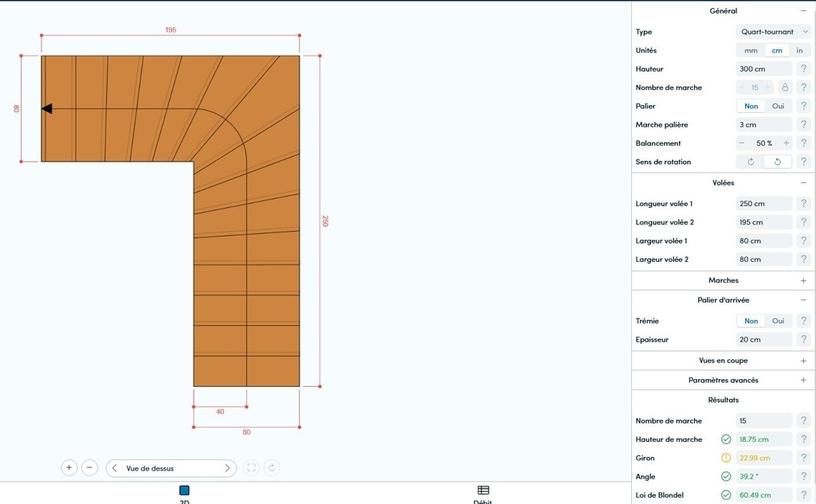Click the Giron warning icon
Screen dimensions: 816x504
[x=726, y=458]
